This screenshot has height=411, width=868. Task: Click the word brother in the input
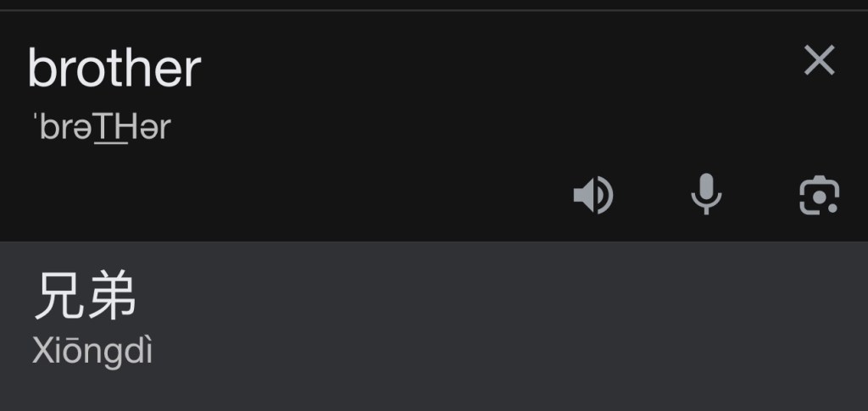pos(114,69)
